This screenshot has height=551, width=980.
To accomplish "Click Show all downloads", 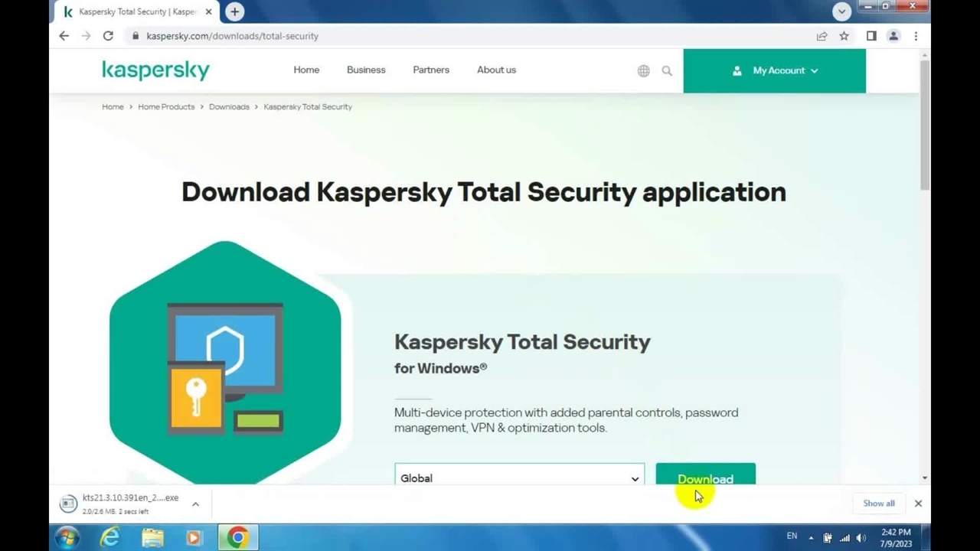I will click(878, 503).
